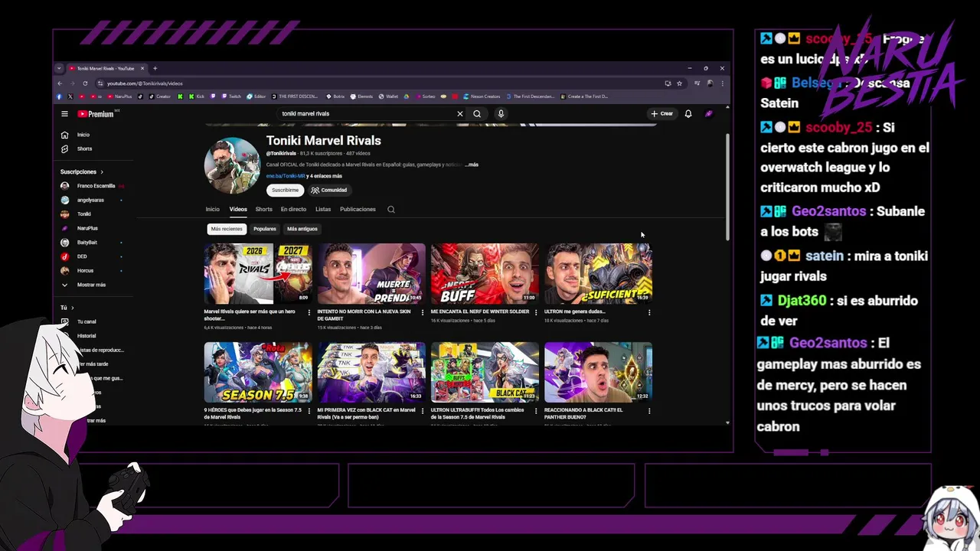The height and width of the screenshot is (551, 980).
Task: Open angelysaras subscription channel
Action: (92, 200)
